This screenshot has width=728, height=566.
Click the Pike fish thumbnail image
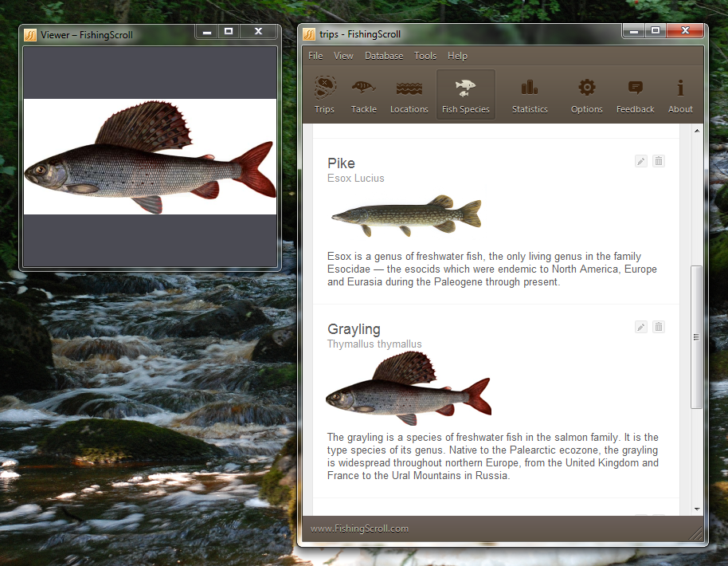click(x=406, y=216)
